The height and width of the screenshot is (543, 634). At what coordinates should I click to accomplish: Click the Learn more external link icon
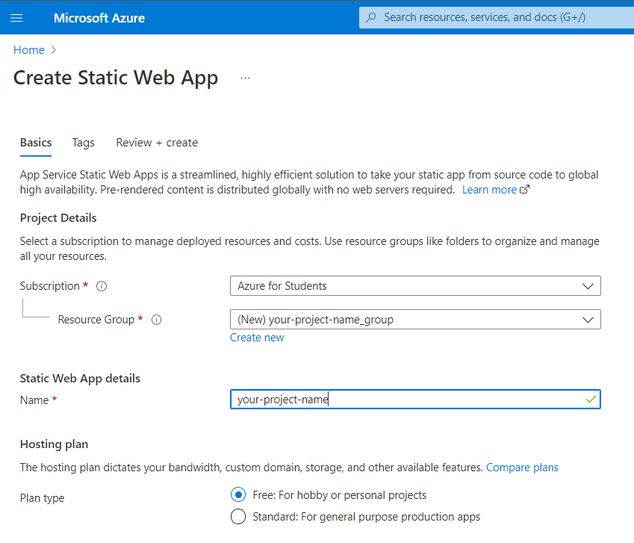[x=525, y=190]
